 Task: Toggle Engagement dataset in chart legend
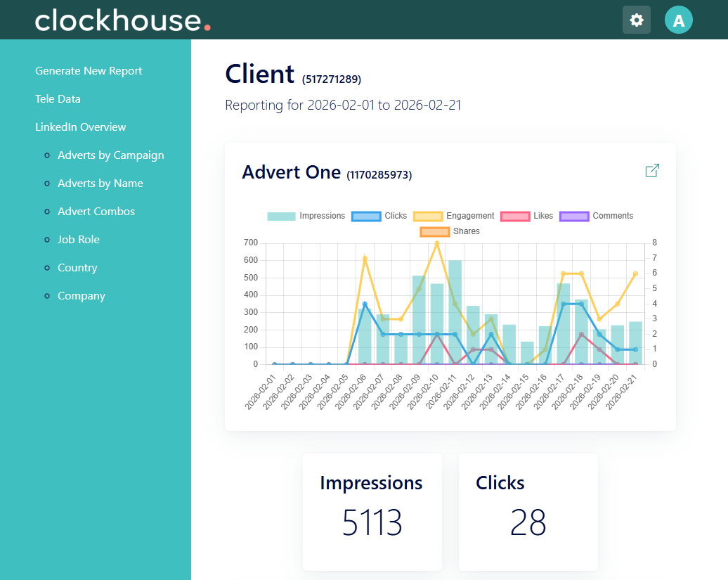pyautogui.click(x=454, y=216)
